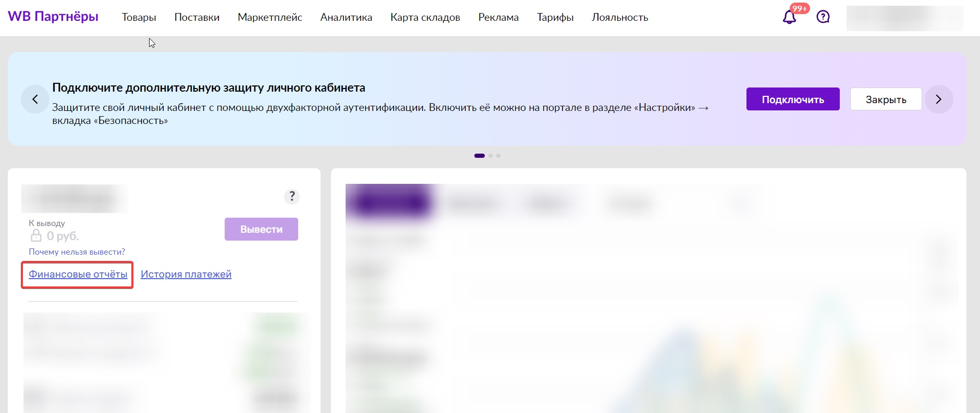Select the second banner pagination dot
This screenshot has width=980, height=413.
pyautogui.click(x=491, y=156)
